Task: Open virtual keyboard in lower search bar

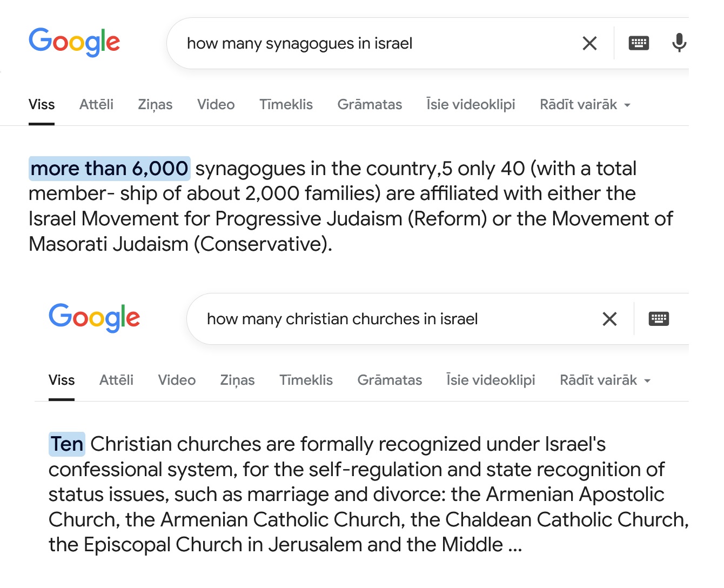Action: [x=659, y=319]
